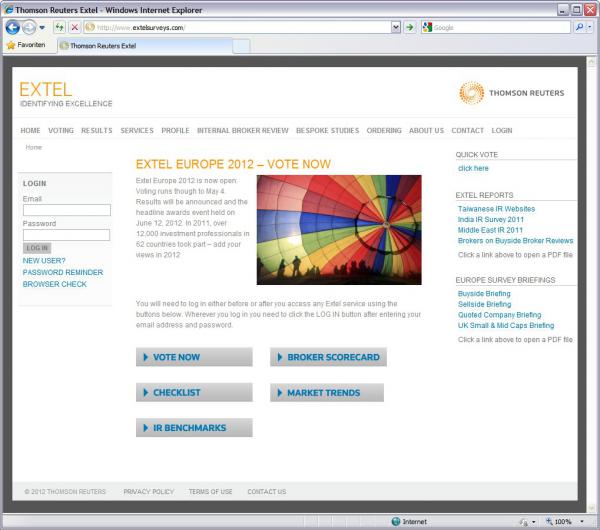Open Brokers on Buyside Broker Reviews link

(x=515, y=241)
